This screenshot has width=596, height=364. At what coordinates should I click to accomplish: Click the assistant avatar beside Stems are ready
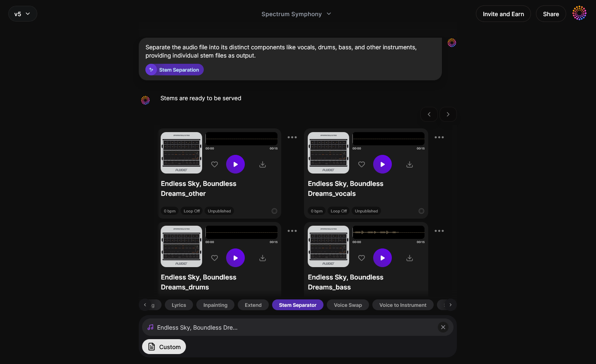click(145, 100)
